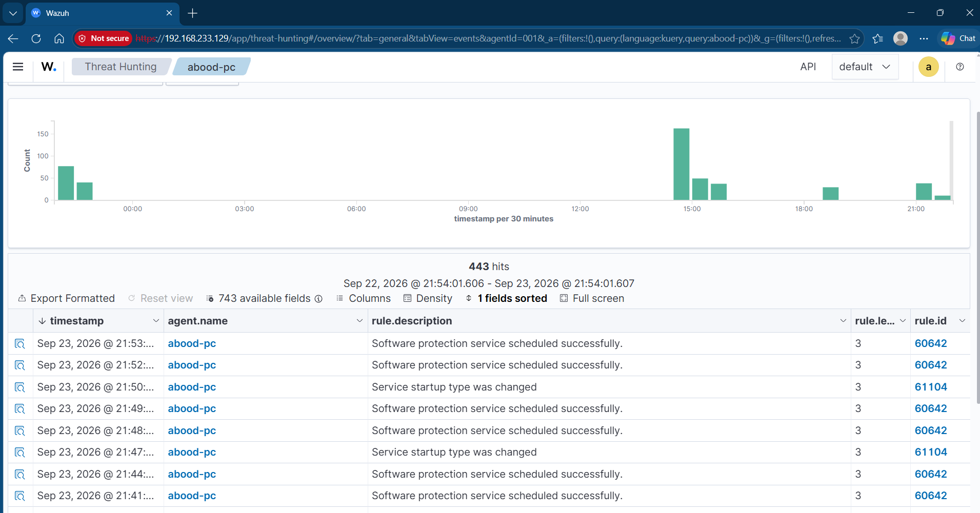Open the browser favorites list

pyautogui.click(x=878, y=38)
